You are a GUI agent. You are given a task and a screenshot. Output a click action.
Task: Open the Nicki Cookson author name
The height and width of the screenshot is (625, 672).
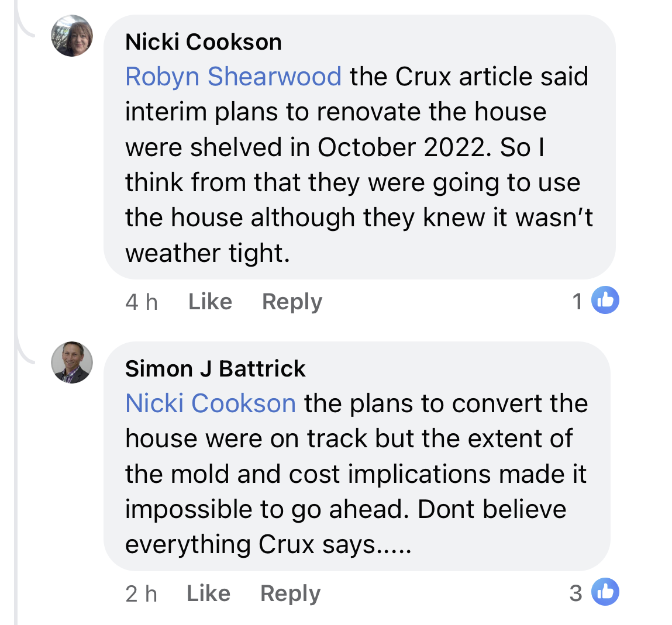point(204,42)
